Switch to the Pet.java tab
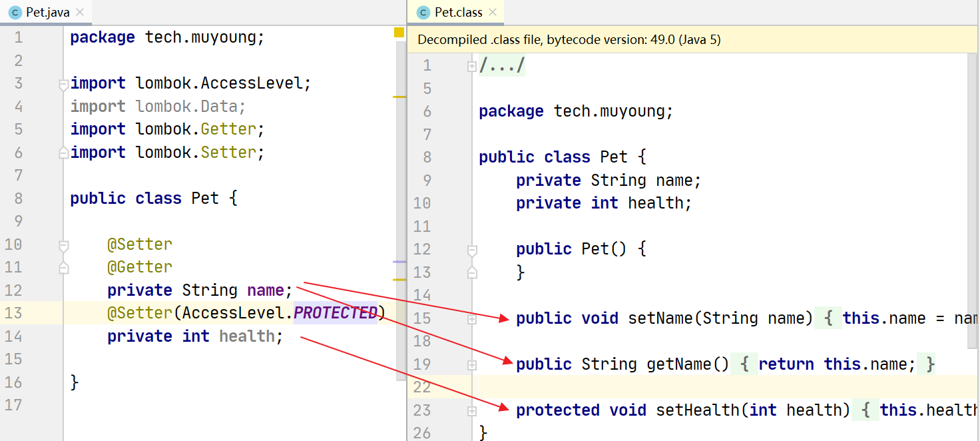This screenshot has width=980, height=441. point(47,13)
